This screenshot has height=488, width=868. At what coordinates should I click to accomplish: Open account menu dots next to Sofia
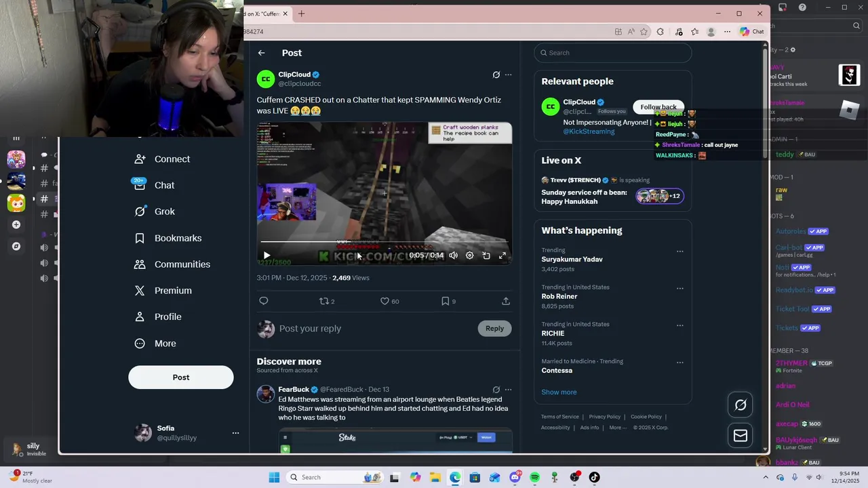pos(235,433)
